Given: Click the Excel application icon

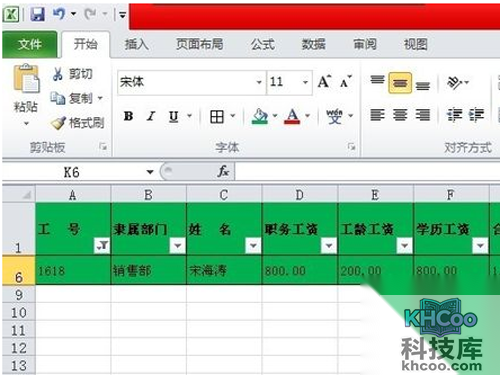Looking at the screenshot, I should tap(10, 14).
